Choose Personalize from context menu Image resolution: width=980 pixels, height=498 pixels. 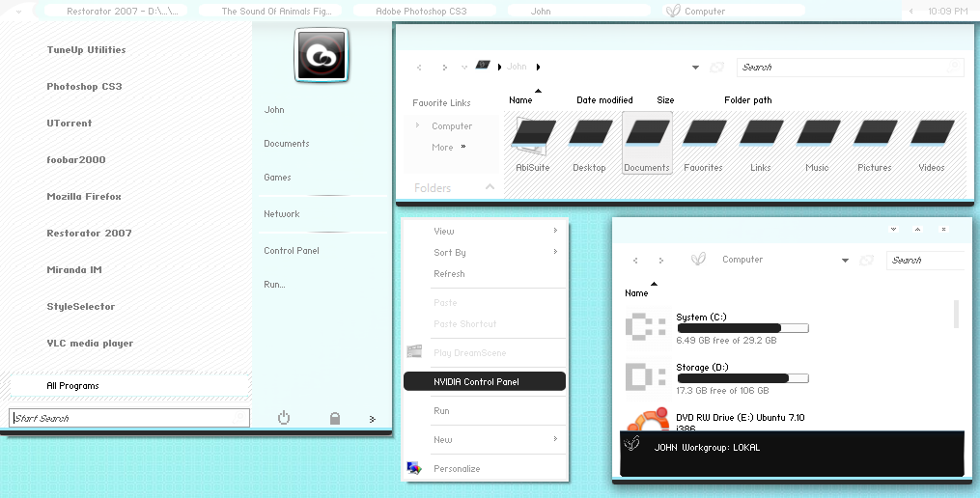485,468
